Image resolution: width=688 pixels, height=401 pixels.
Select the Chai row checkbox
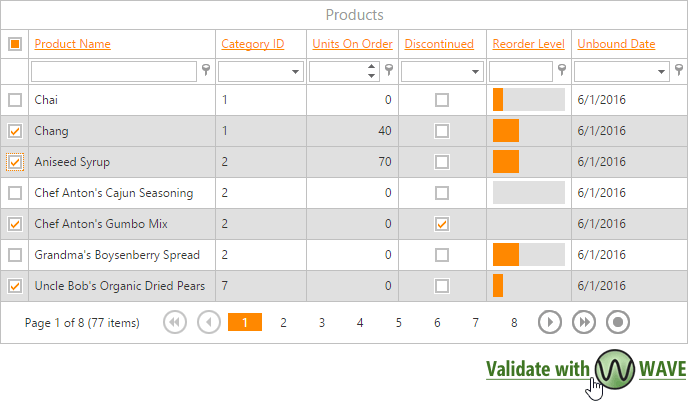(15, 100)
